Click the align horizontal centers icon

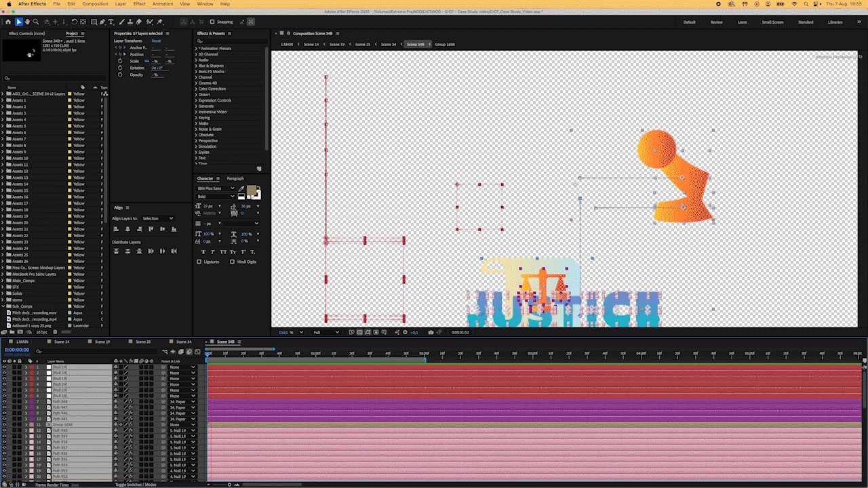pyautogui.click(x=127, y=229)
